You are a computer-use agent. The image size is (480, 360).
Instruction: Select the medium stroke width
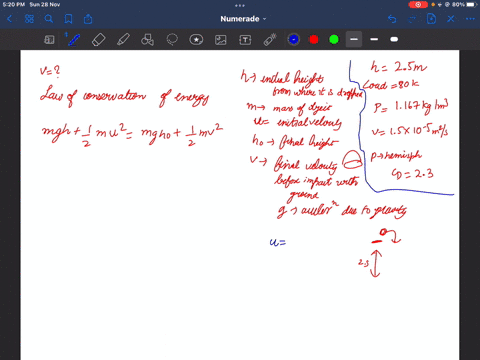(374, 40)
